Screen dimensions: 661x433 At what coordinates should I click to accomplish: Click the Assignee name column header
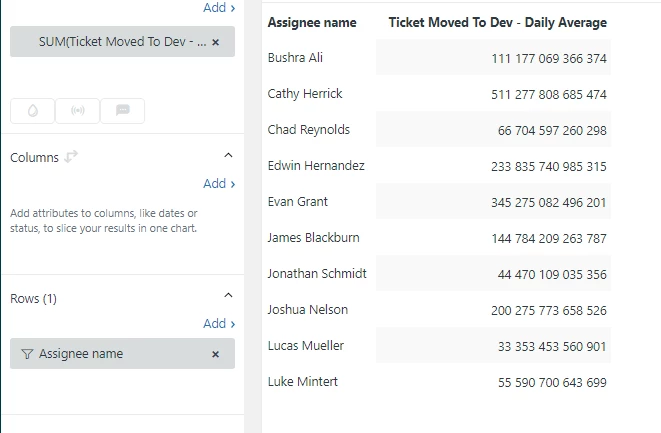(312, 22)
